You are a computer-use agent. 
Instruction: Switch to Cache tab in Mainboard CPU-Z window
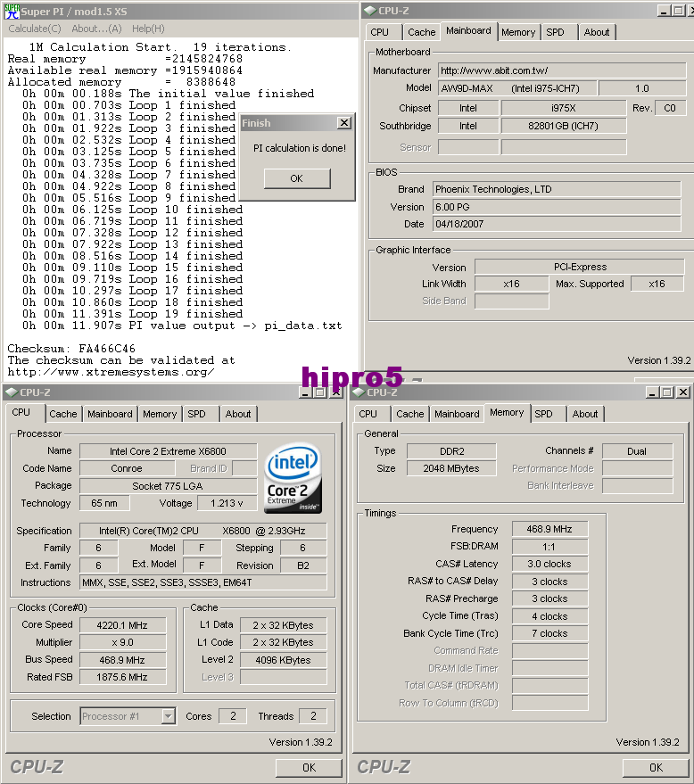click(422, 32)
